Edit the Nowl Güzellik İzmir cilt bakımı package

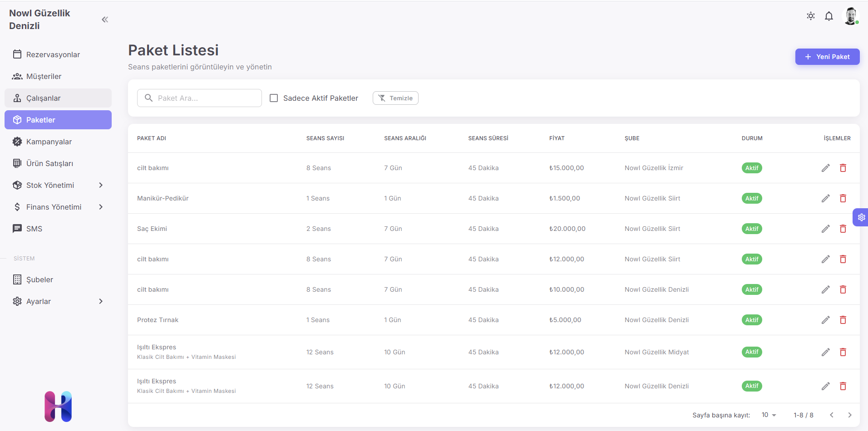tap(825, 168)
